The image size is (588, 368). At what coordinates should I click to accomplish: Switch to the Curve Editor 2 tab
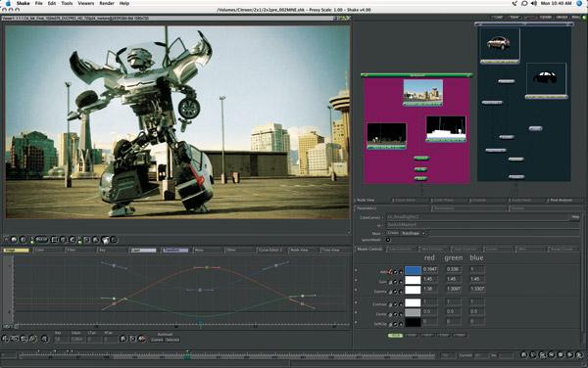pyautogui.click(x=270, y=250)
